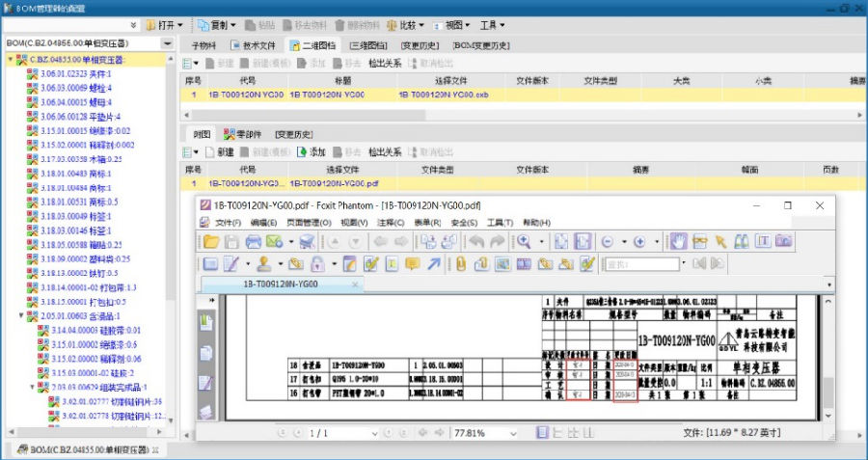Select the Hand tool in Foxit
The width and height of the screenshot is (868, 460).
678,241
